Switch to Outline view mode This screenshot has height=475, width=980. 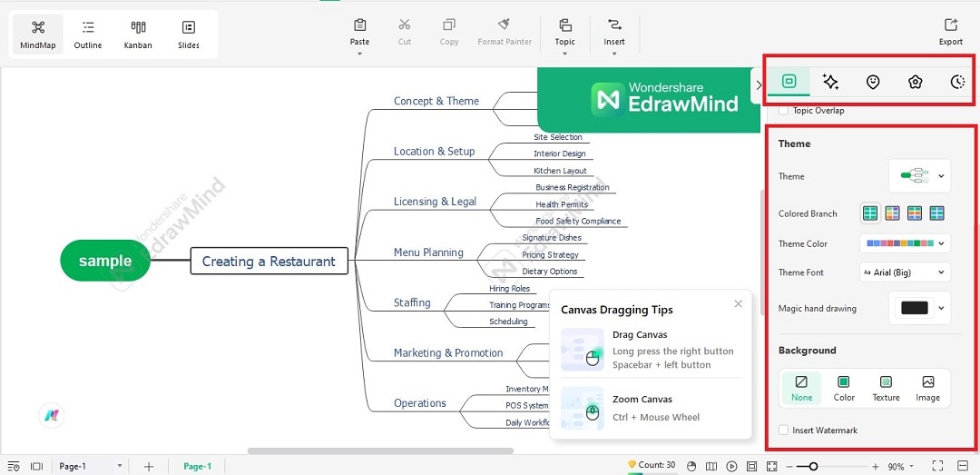point(88,35)
